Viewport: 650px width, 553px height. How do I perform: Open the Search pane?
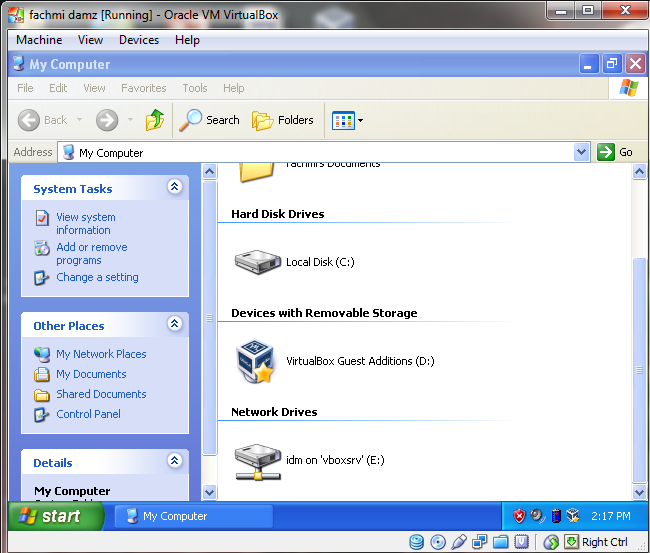pyautogui.click(x=209, y=120)
